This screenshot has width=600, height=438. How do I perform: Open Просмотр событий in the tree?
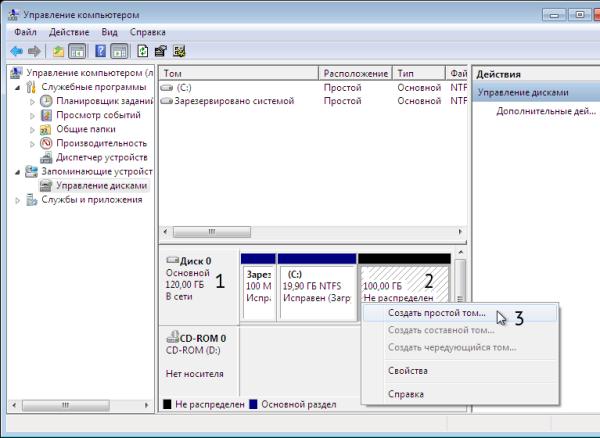[98, 115]
